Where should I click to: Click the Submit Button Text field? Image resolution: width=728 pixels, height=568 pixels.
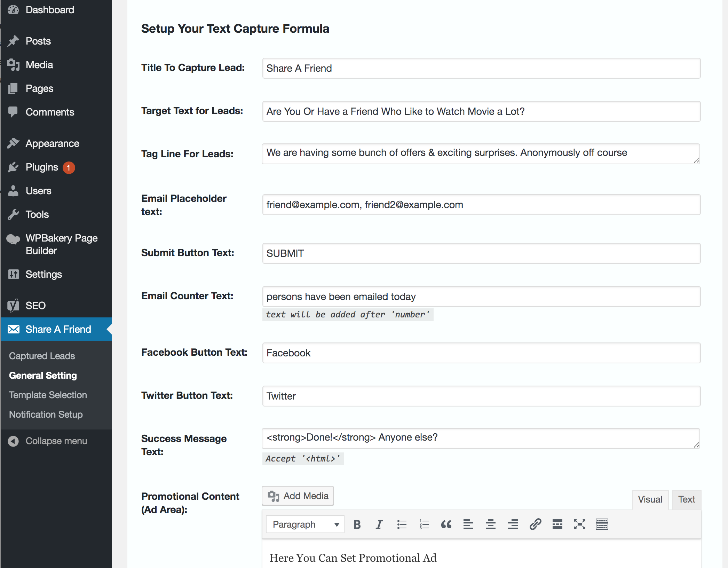click(x=481, y=253)
